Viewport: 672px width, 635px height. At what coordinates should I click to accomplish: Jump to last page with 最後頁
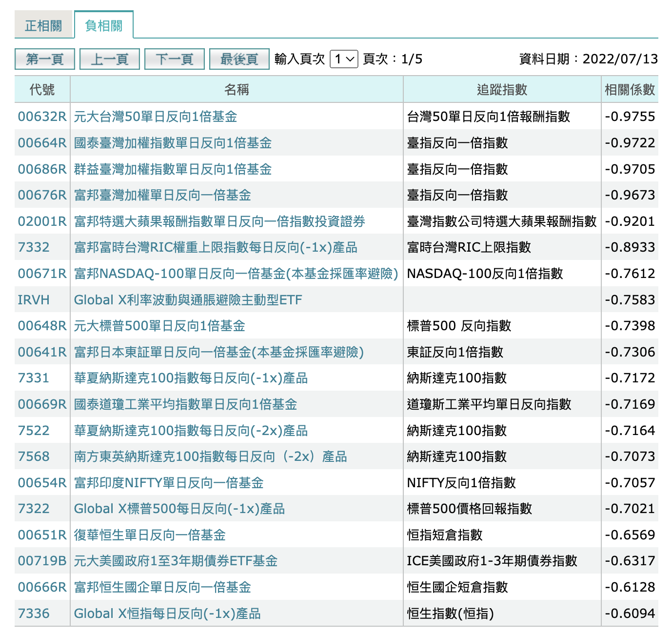click(x=239, y=59)
